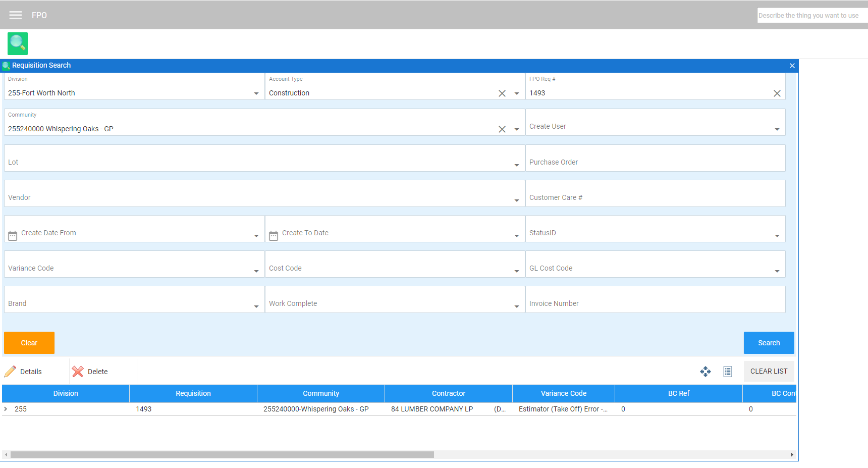Clear the Account Type Construction value
The width and height of the screenshot is (868, 468).
502,93
